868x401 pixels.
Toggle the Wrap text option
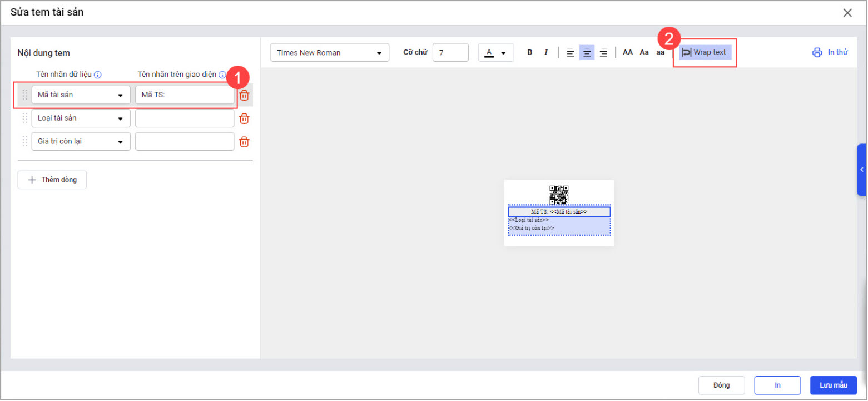704,52
